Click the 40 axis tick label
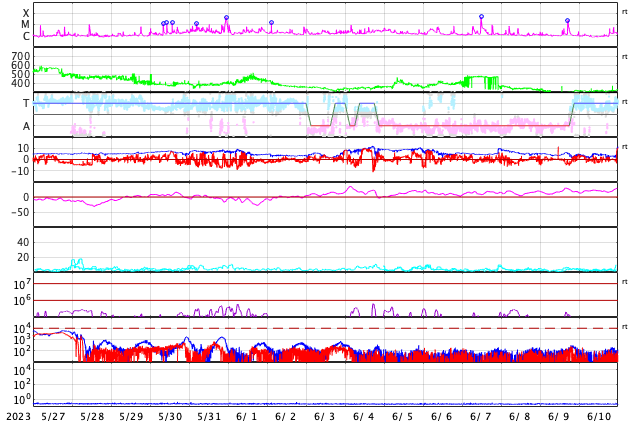This screenshot has height=424, width=634. (23, 242)
